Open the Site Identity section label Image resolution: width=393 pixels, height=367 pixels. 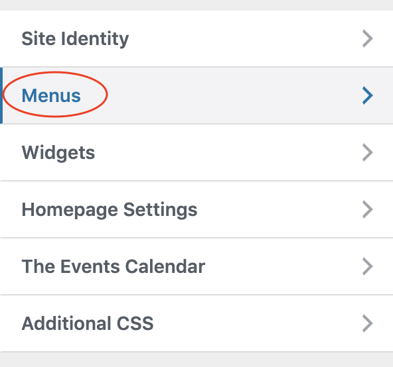pyautogui.click(x=75, y=39)
